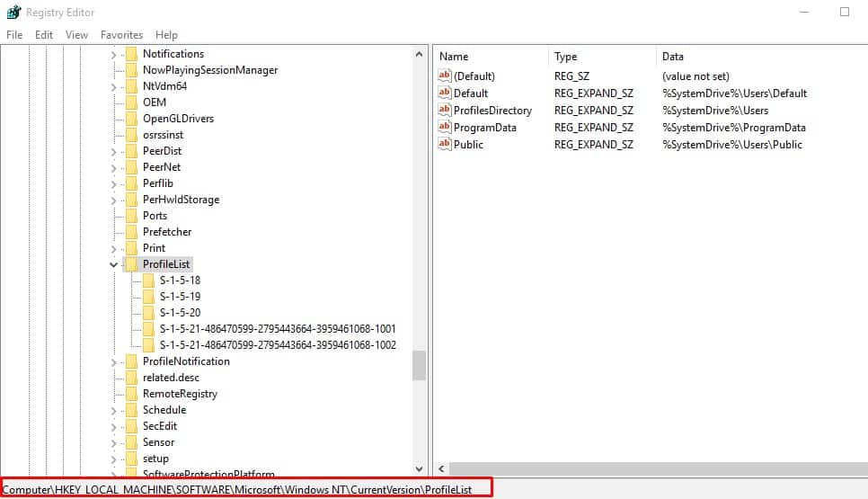This screenshot has width=868, height=499.
Task: Select the Schedule key label
Action: pyautogui.click(x=164, y=410)
